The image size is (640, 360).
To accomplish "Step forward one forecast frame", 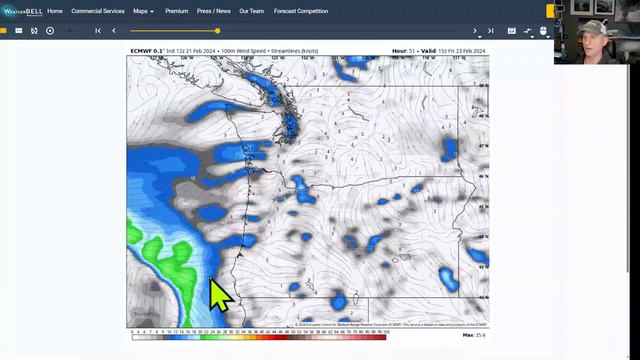I will pos(475,31).
